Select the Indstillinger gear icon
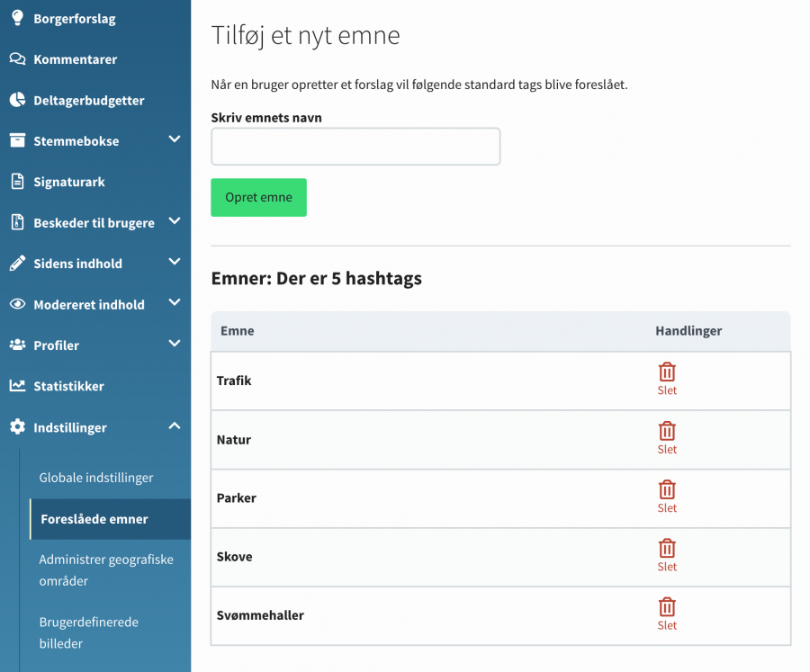The image size is (810, 672). coord(15,426)
